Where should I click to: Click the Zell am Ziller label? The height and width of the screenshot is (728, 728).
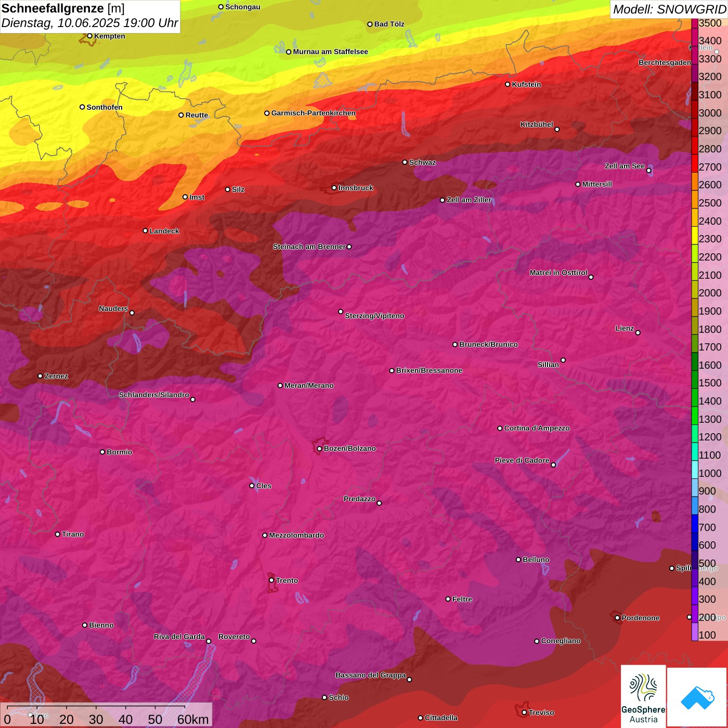(x=469, y=200)
